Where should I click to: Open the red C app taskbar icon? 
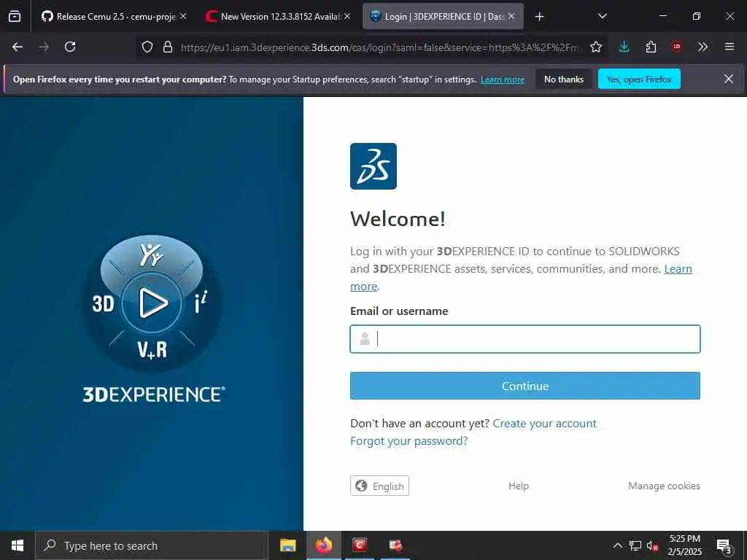coord(360,545)
